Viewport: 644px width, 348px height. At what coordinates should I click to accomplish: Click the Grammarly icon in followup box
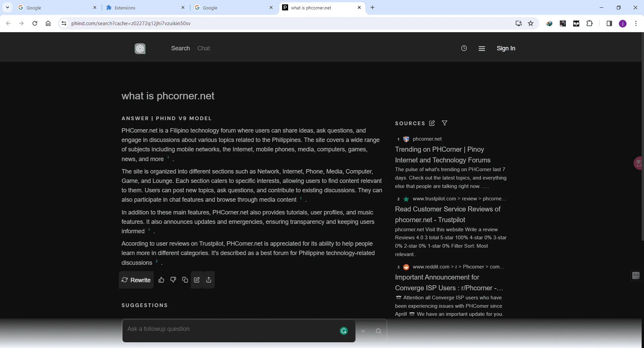pos(344,331)
